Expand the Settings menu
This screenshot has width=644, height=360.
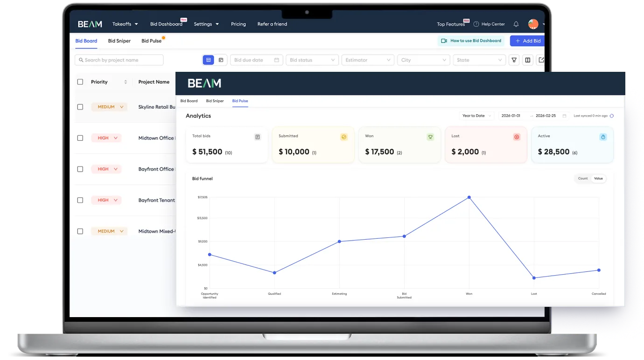206,24
